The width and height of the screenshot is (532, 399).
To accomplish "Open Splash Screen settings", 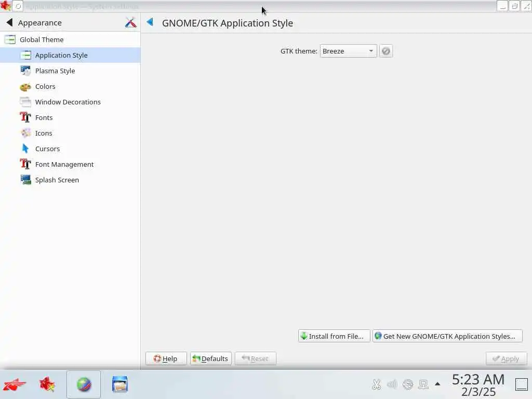I will pyautogui.click(x=70, y=180).
